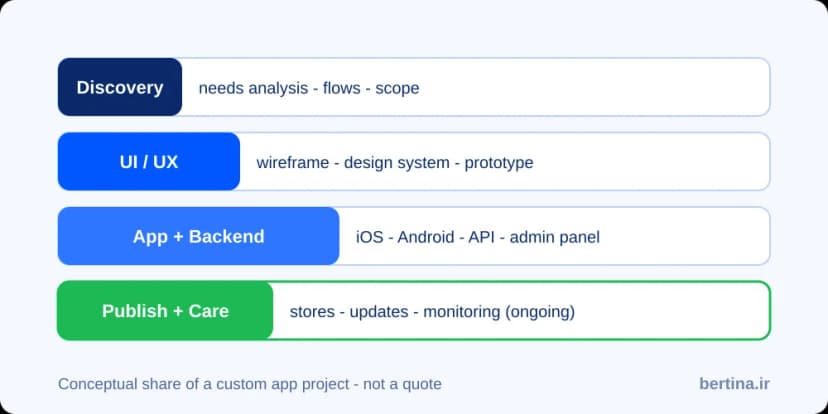Click the word "wireframe"
Image resolution: width=828 pixels, height=414 pixels.
click(293, 162)
